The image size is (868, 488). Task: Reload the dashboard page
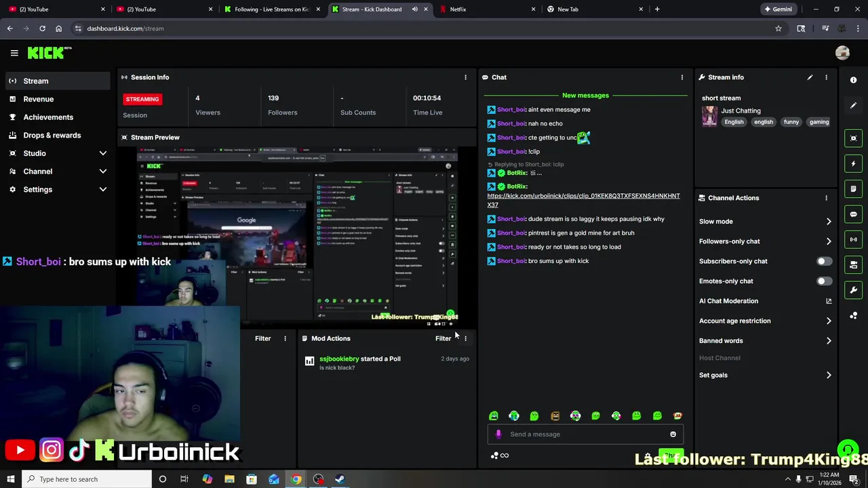(42, 28)
